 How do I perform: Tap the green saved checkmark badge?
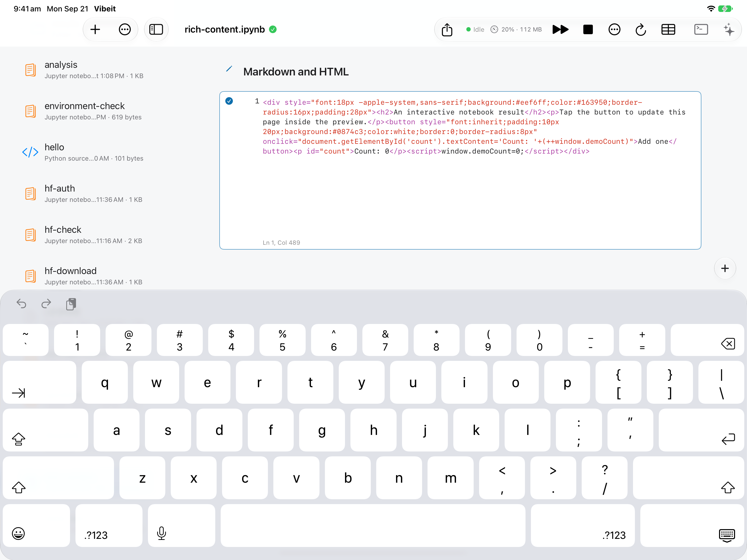click(273, 30)
